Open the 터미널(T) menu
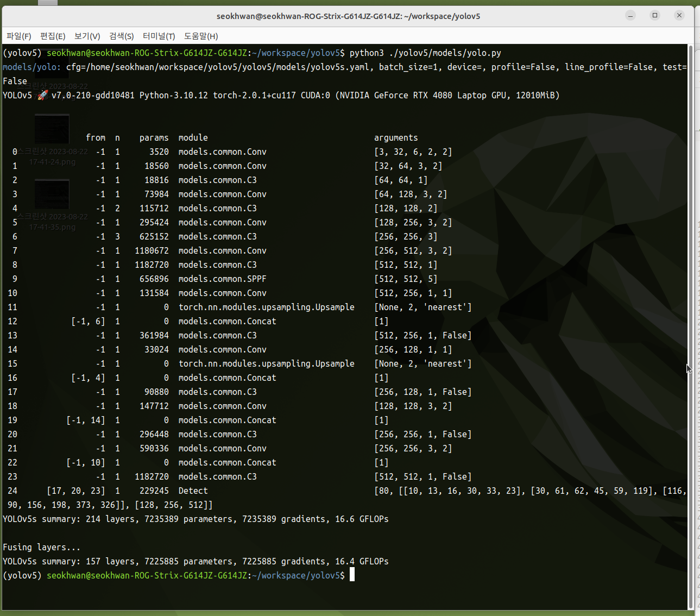Image resolution: width=700 pixels, height=616 pixels. 159,36
